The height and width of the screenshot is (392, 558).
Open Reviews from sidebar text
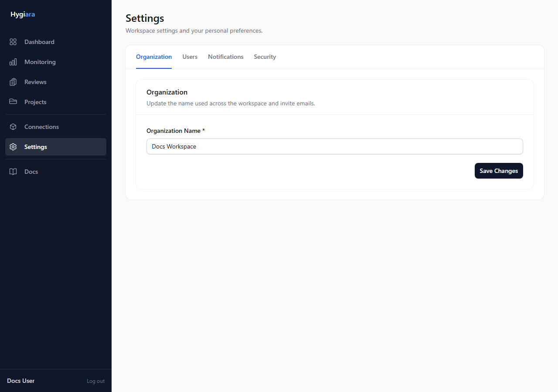pos(35,82)
